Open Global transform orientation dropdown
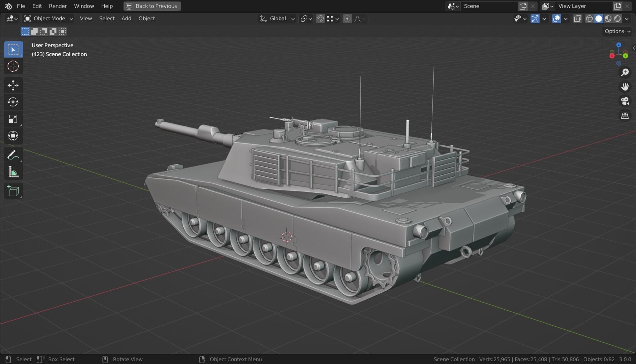Screen dimensions: 636x364 point(277,19)
